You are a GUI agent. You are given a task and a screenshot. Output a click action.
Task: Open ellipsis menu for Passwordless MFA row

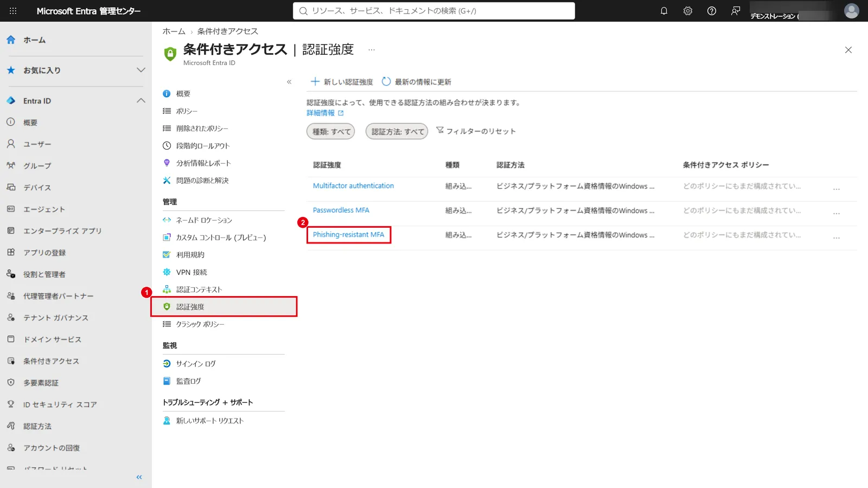[837, 213]
